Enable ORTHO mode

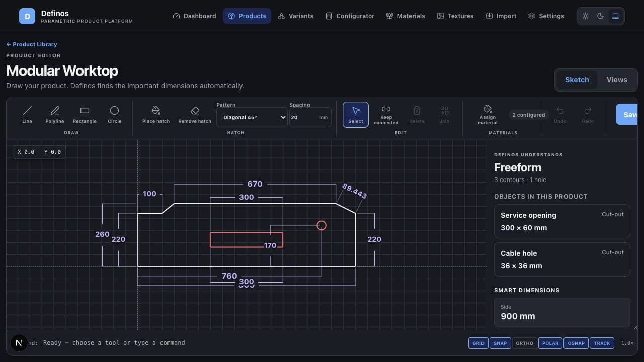tap(524, 343)
